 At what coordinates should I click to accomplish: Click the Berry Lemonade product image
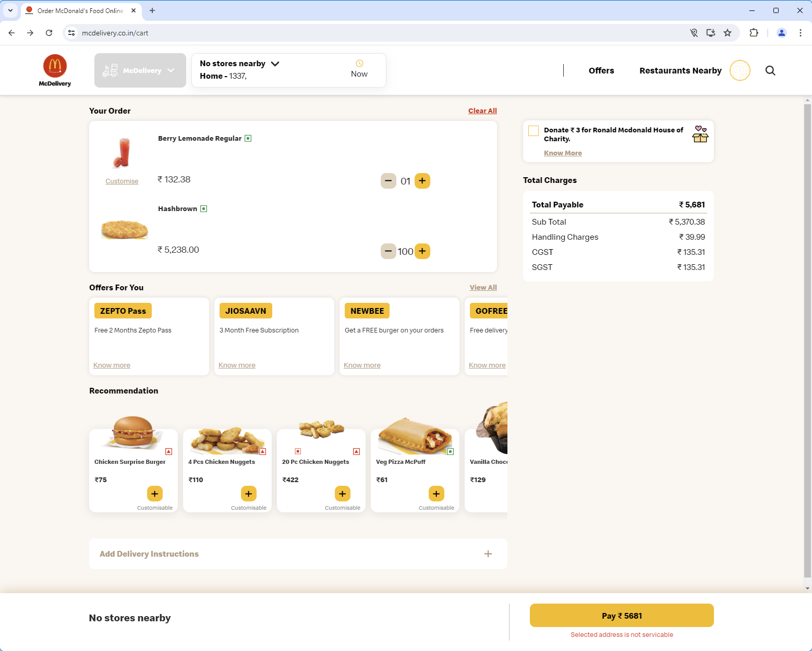(x=122, y=153)
